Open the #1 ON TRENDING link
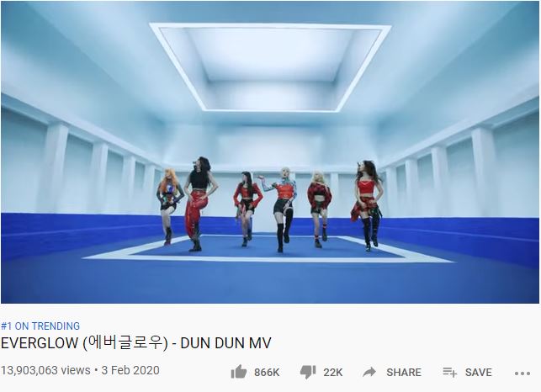This screenshot has width=541, height=392. pos(40,326)
